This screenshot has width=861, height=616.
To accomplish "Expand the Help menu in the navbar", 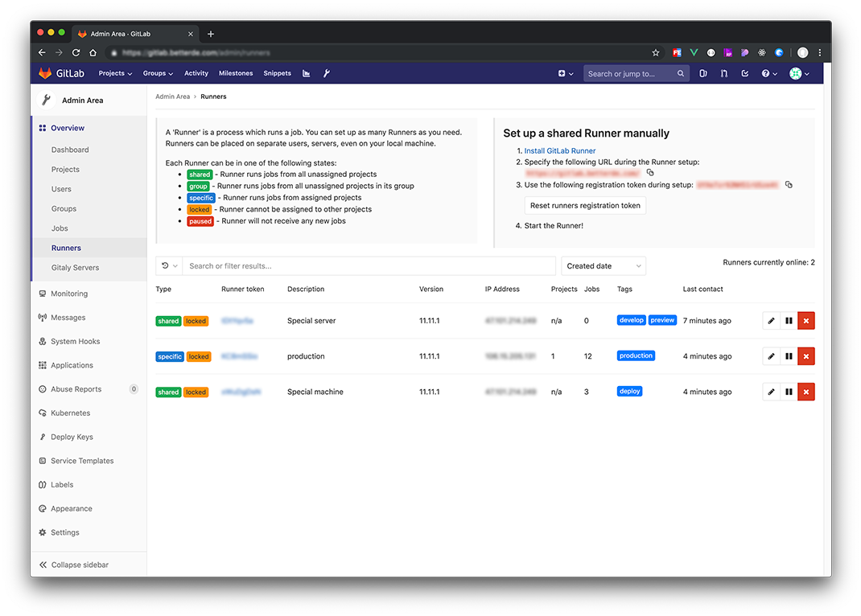I will click(768, 73).
